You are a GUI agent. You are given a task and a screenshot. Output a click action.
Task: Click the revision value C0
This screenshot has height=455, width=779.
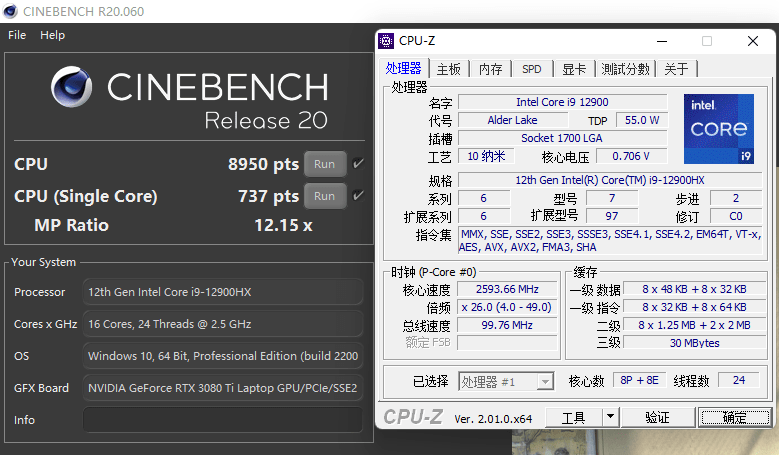click(x=736, y=216)
